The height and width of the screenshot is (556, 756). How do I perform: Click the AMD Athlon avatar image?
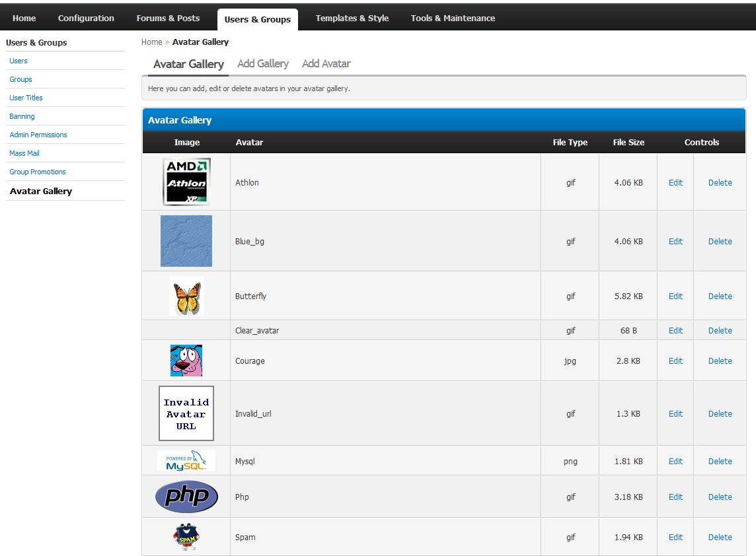pos(186,182)
